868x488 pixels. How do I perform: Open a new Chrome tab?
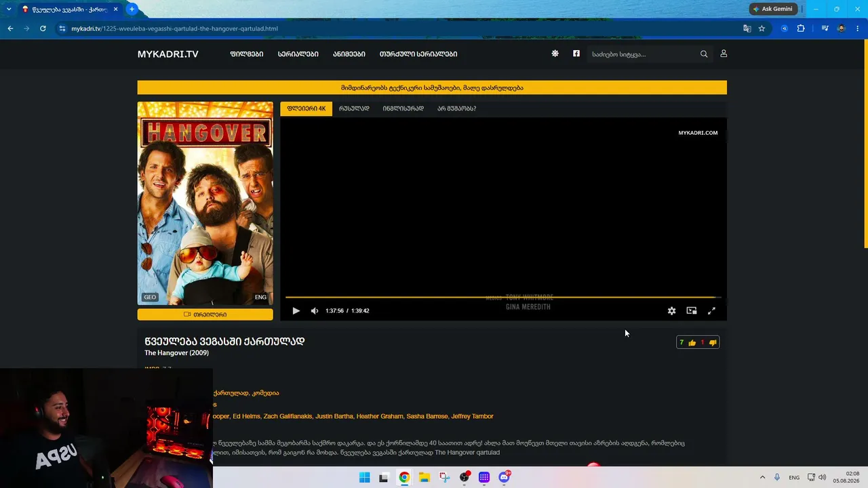click(x=132, y=9)
